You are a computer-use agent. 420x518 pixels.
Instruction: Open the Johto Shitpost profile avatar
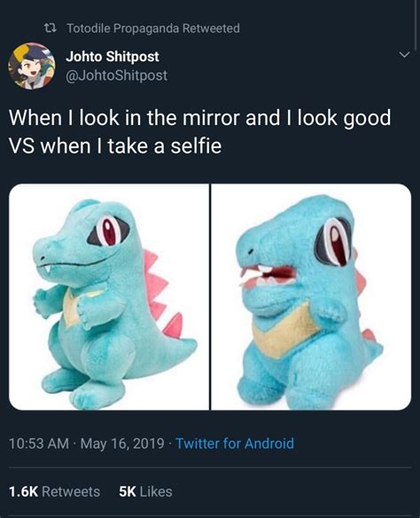pos(32,66)
